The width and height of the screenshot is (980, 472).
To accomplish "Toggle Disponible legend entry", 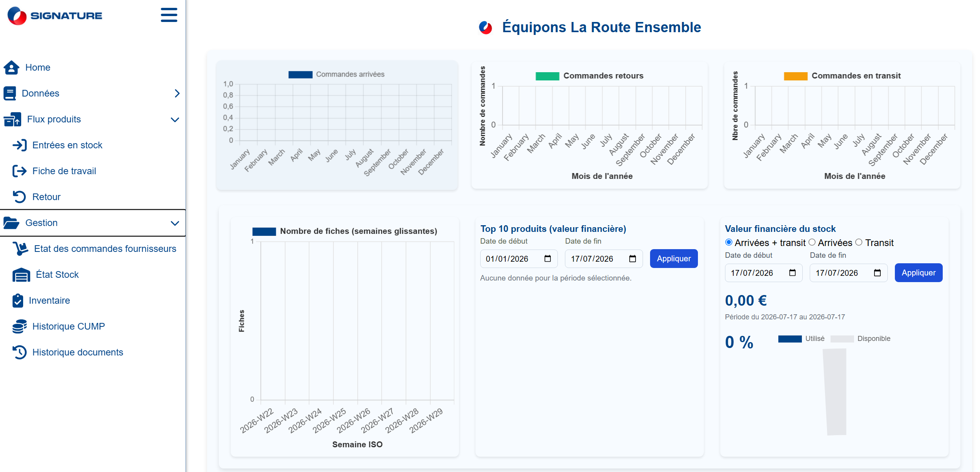I will [x=860, y=339].
